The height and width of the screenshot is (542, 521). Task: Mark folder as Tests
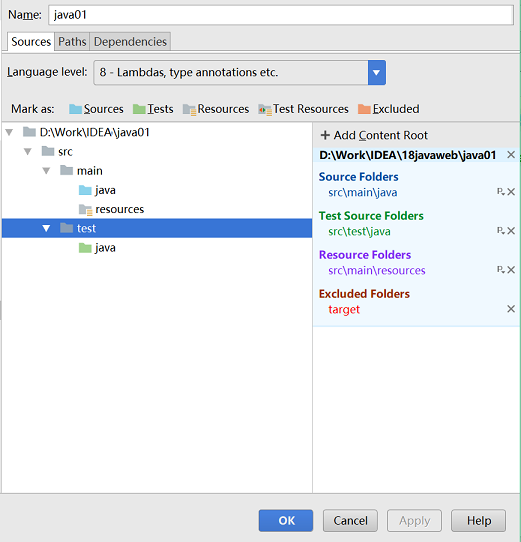(x=153, y=109)
